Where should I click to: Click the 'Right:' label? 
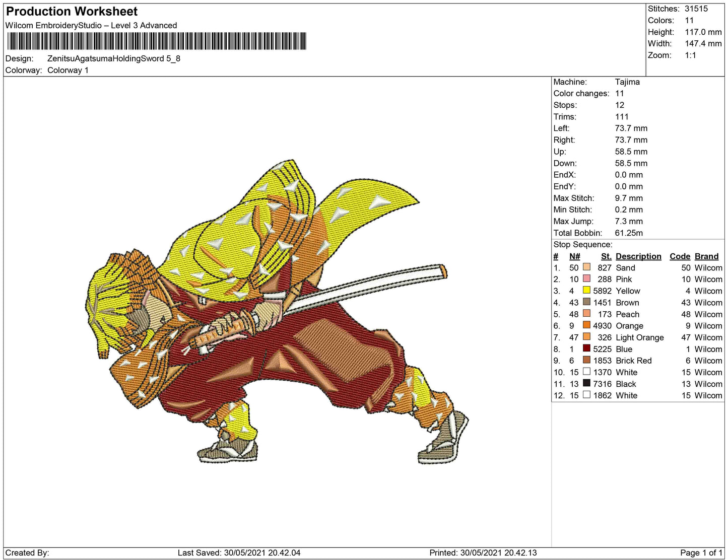tap(564, 139)
